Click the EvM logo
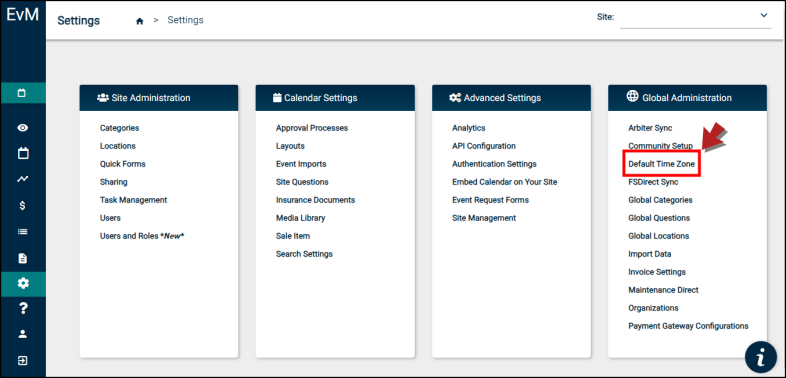786x378 pixels. point(23,15)
